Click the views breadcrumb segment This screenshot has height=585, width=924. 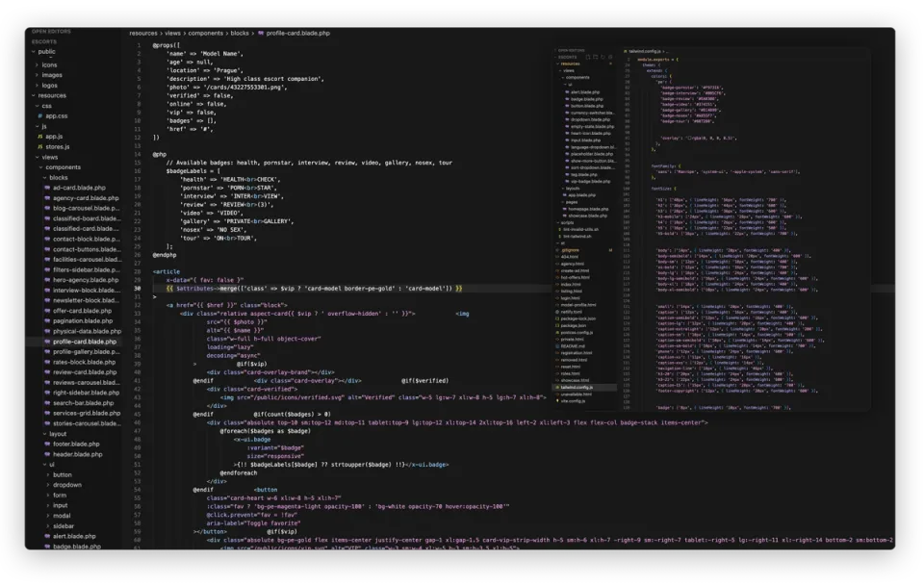[172, 33]
